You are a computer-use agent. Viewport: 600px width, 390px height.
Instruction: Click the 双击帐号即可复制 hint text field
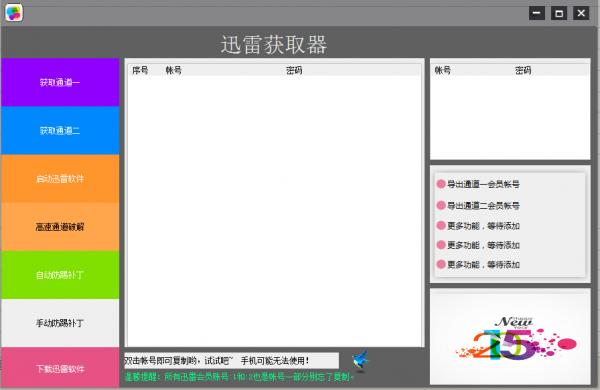point(232,361)
